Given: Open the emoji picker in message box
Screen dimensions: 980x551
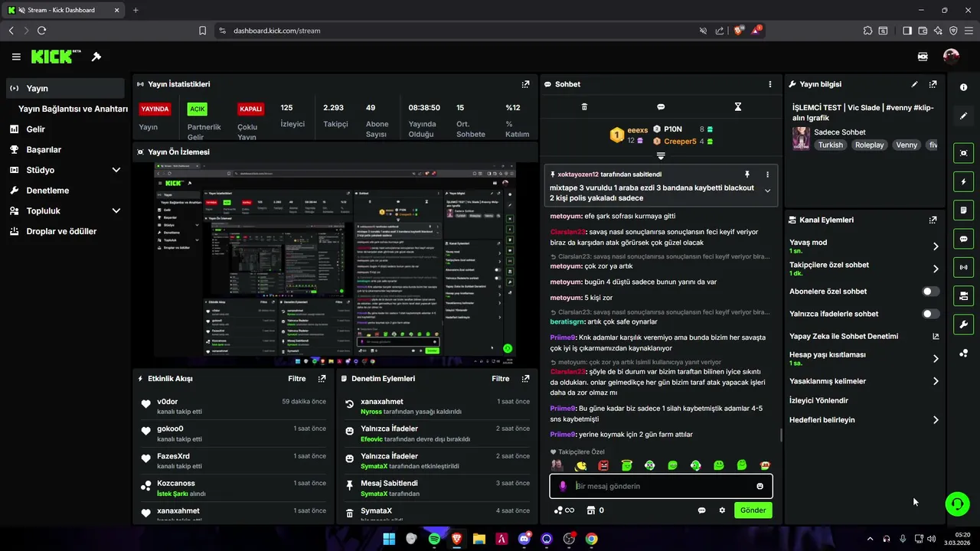Looking at the screenshot, I should click(x=759, y=486).
